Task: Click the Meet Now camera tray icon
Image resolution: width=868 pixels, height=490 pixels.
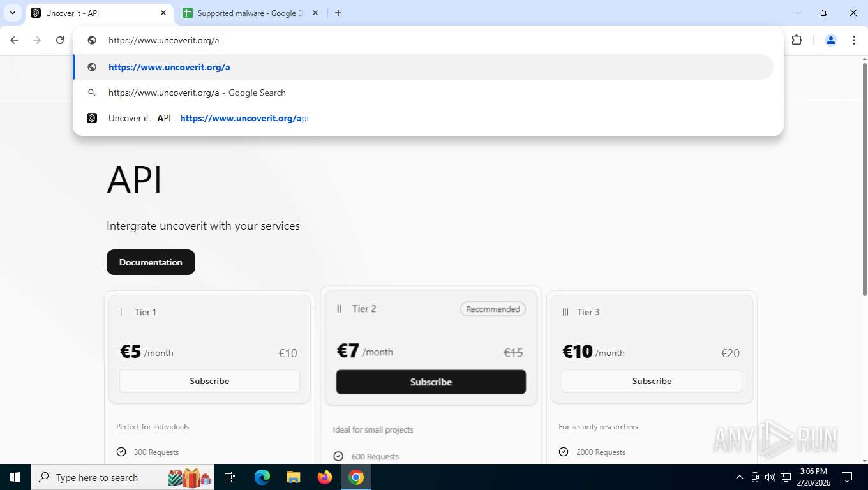Action: click(754, 477)
